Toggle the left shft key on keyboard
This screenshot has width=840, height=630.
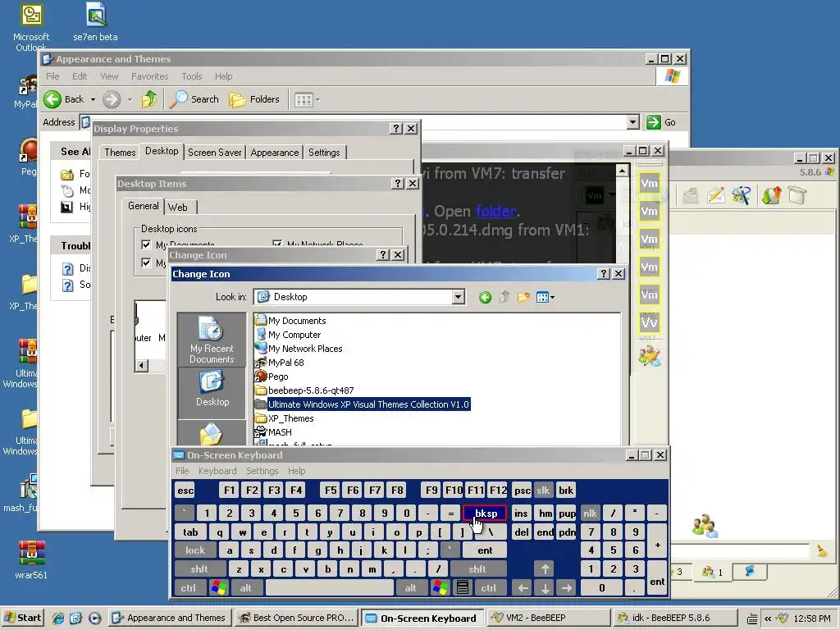point(199,569)
